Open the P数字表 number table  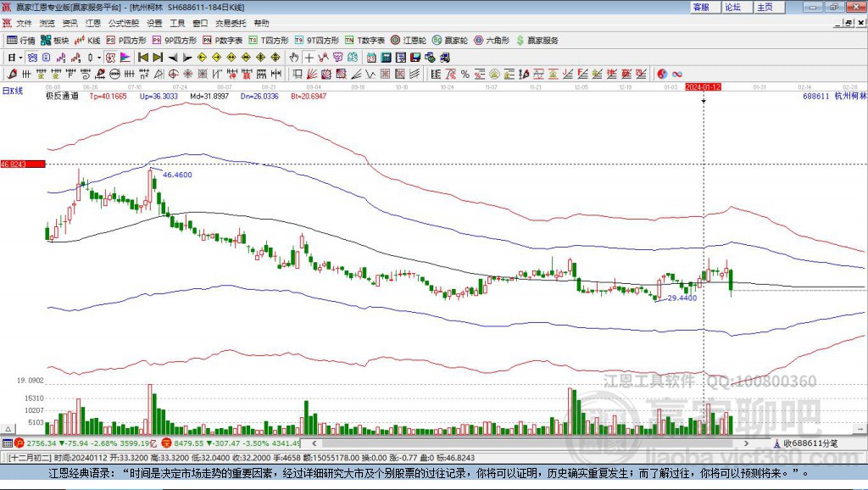tap(223, 41)
